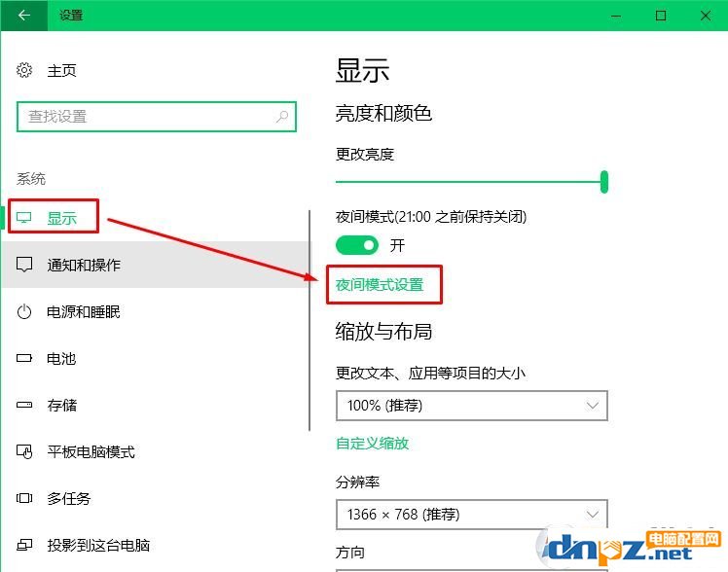Open 主页 home page
The width and height of the screenshot is (728, 572).
(61, 70)
